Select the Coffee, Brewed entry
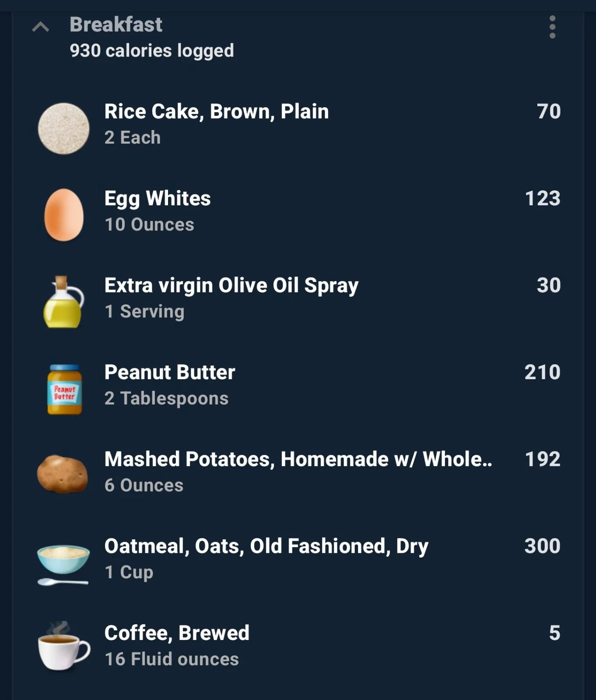 298,646
